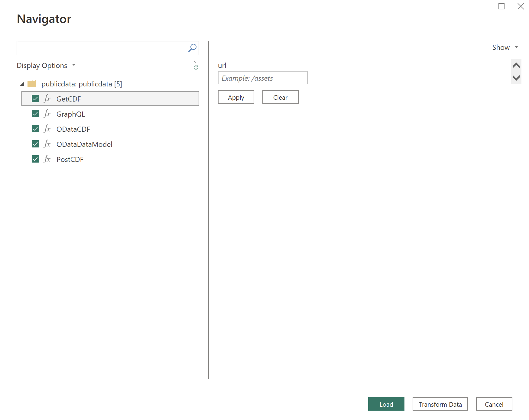
Task: Click the fx icon beside GraphQL
Action: (47, 114)
